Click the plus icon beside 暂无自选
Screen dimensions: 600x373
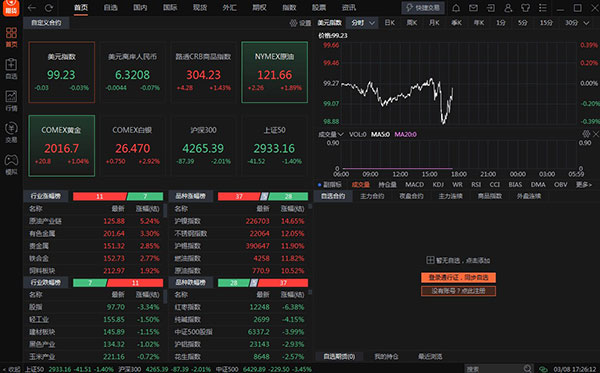click(x=430, y=261)
